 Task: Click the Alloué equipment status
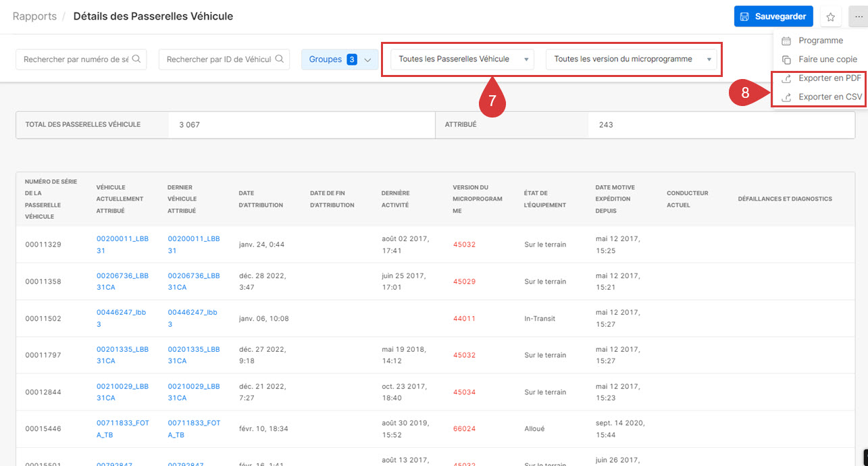pos(535,429)
